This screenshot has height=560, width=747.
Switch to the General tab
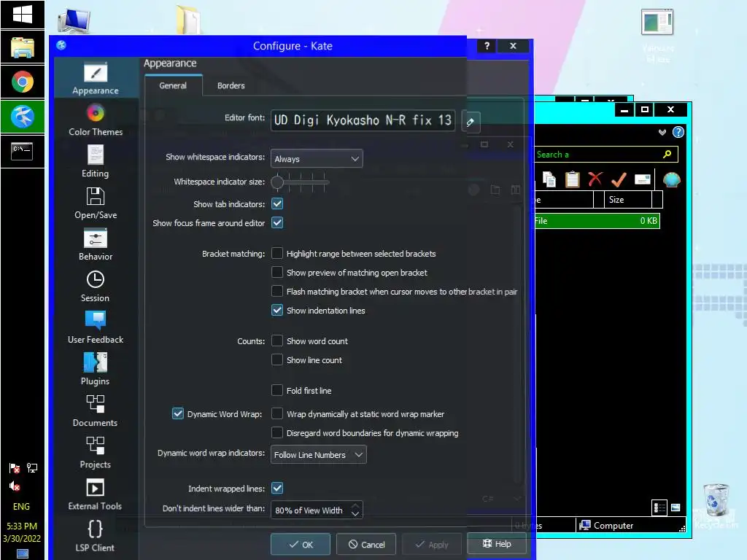click(173, 85)
